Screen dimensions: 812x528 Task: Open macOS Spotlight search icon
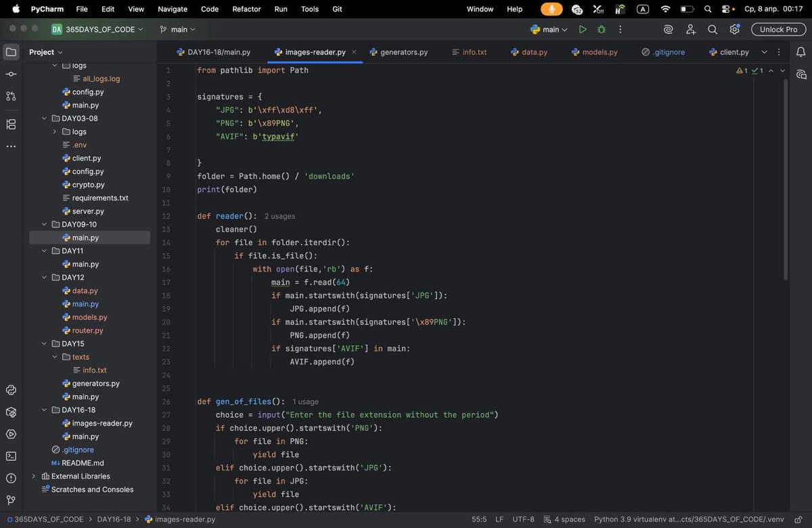708,9
